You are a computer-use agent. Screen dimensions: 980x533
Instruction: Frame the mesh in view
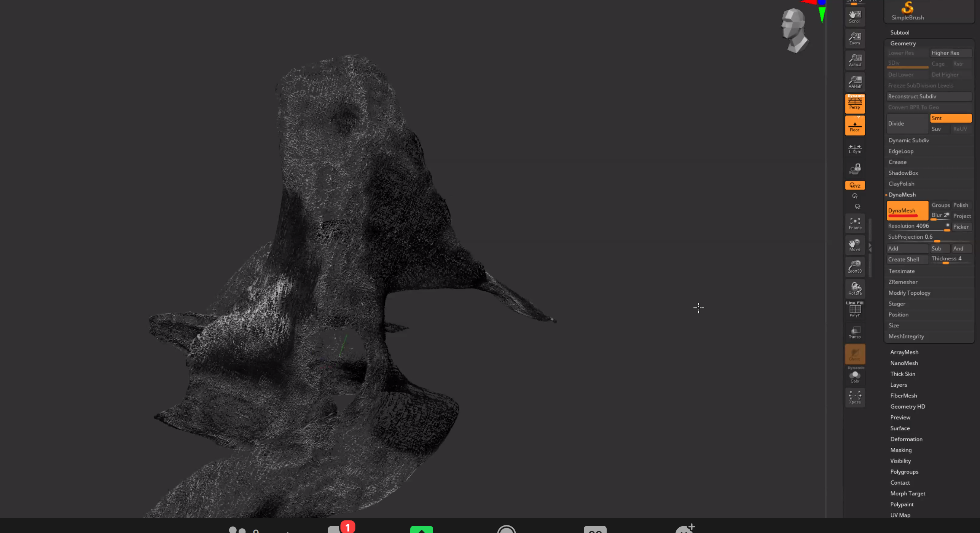pyautogui.click(x=855, y=223)
